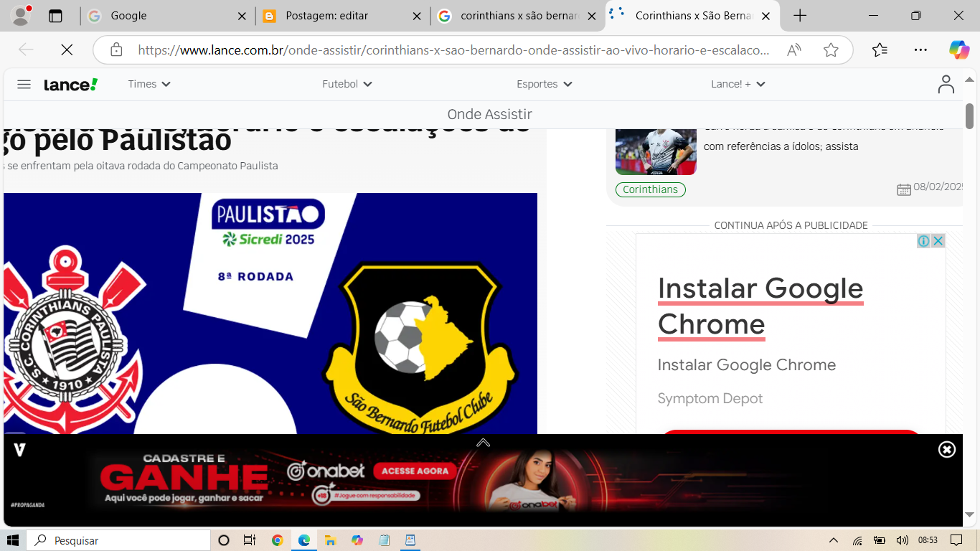Click the Corinthians tag badge
980x551 pixels.
[651, 189]
